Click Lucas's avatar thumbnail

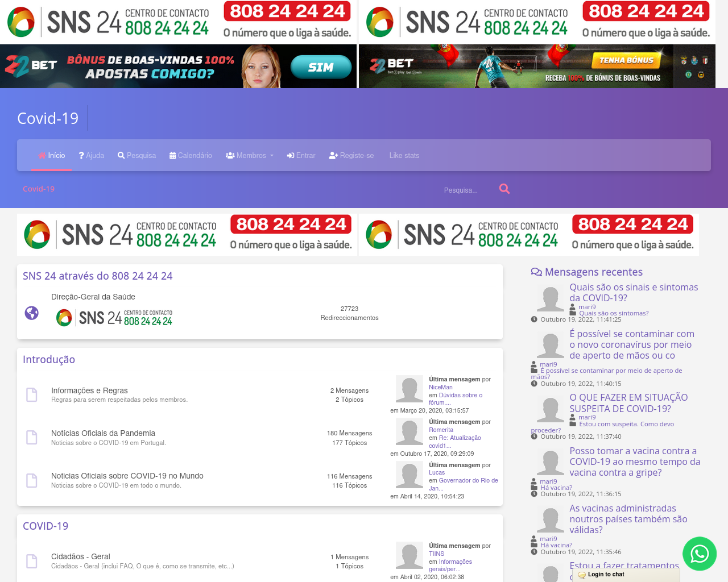tap(409, 475)
